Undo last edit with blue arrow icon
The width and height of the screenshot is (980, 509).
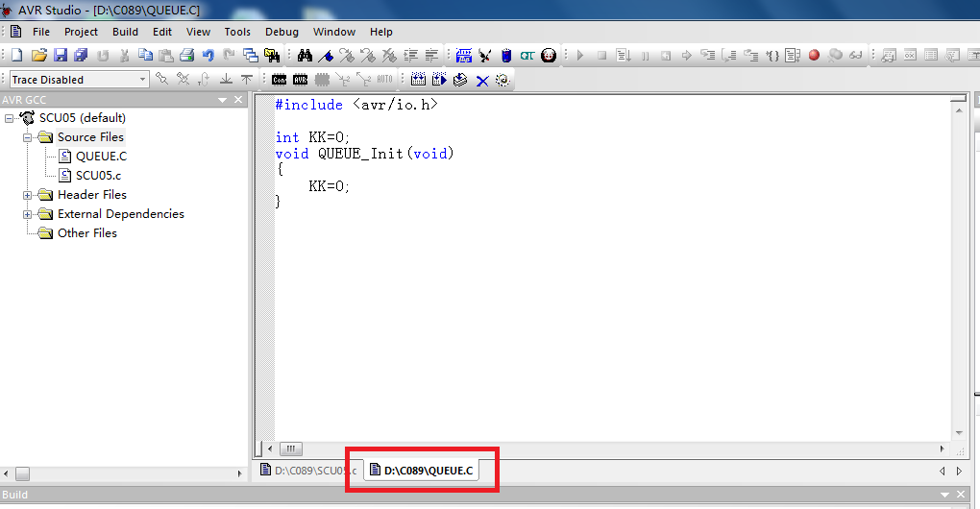[x=208, y=55]
